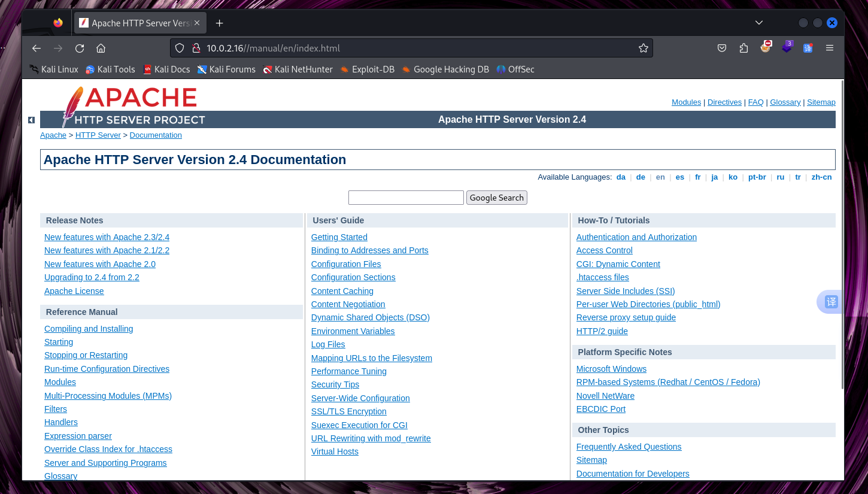The width and height of the screenshot is (868, 494).
Task: Open the Kali NetHunter bookmark
Action: click(298, 69)
